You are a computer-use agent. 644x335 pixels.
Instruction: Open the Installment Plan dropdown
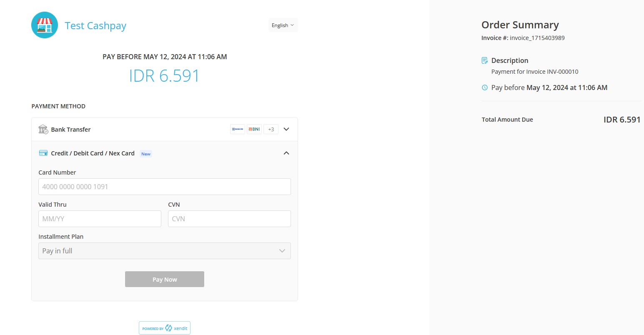pyautogui.click(x=164, y=250)
